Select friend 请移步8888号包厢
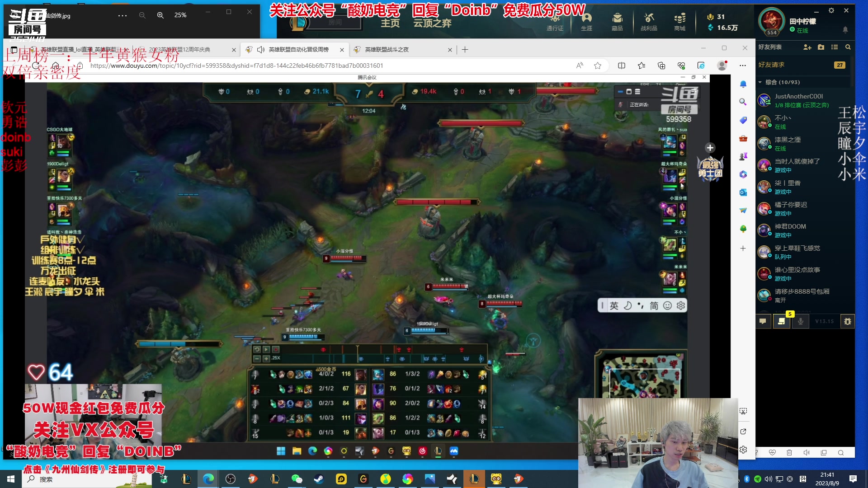Image resolution: width=868 pixels, height=488 pixels. [802, 296]
